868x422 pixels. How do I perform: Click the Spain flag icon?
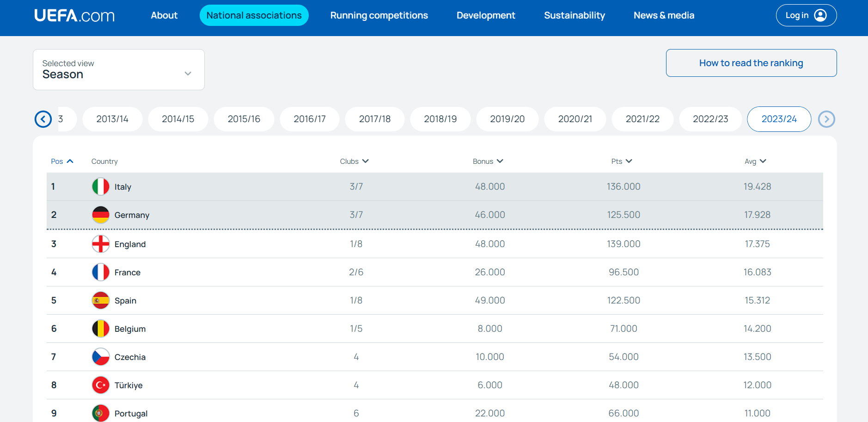(x=101, y=301)
